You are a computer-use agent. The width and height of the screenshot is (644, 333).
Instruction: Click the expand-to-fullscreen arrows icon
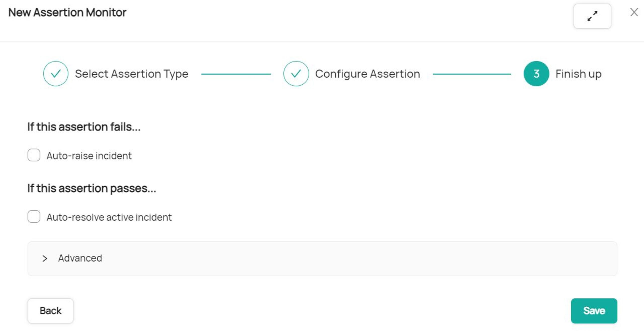[592, 16]
